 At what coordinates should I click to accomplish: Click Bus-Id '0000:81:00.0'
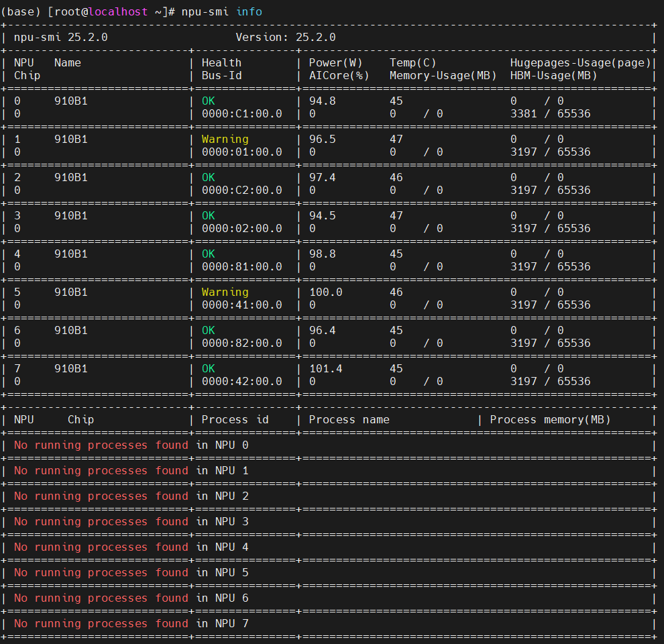242,266
